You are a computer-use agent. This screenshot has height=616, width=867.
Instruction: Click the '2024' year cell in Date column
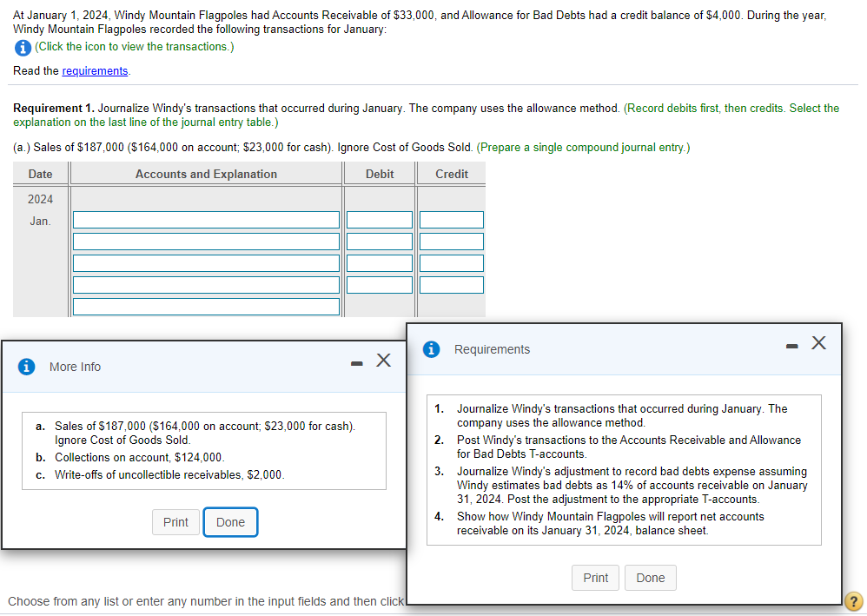point(40,199)
